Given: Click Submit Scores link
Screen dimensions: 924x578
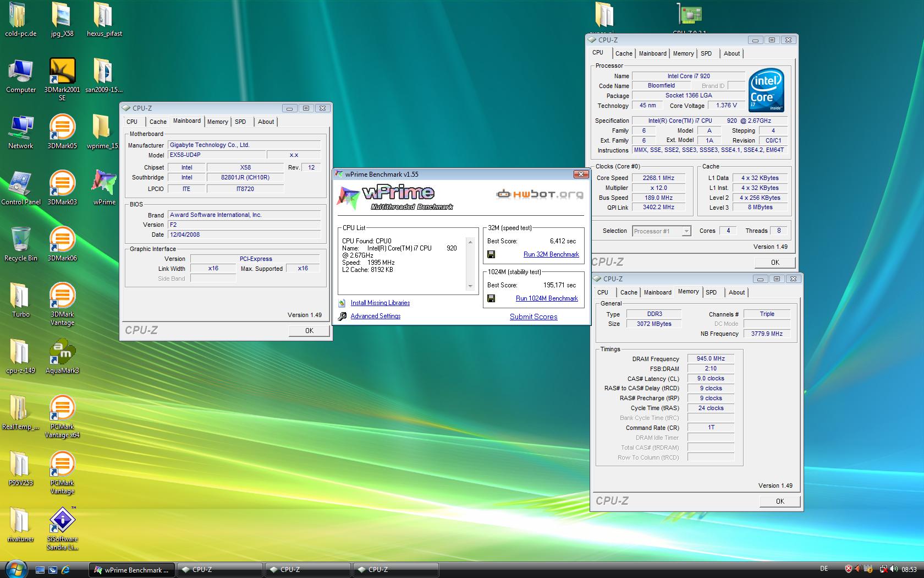Looking at the screenshot, I should [533, 317].
